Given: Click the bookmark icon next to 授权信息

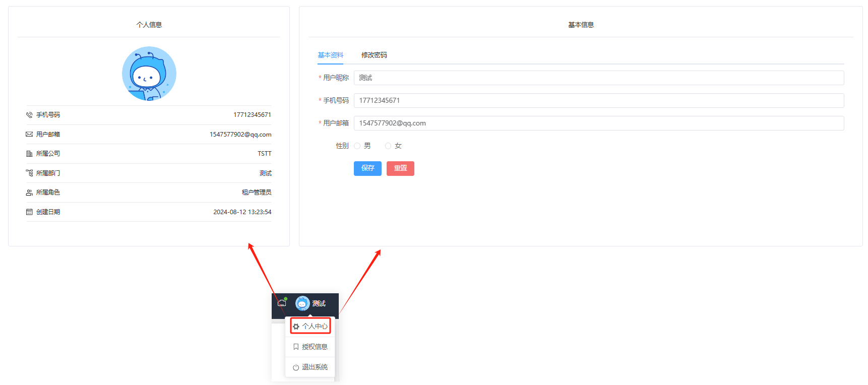Looking at the screenshot, I should [296, 347].
